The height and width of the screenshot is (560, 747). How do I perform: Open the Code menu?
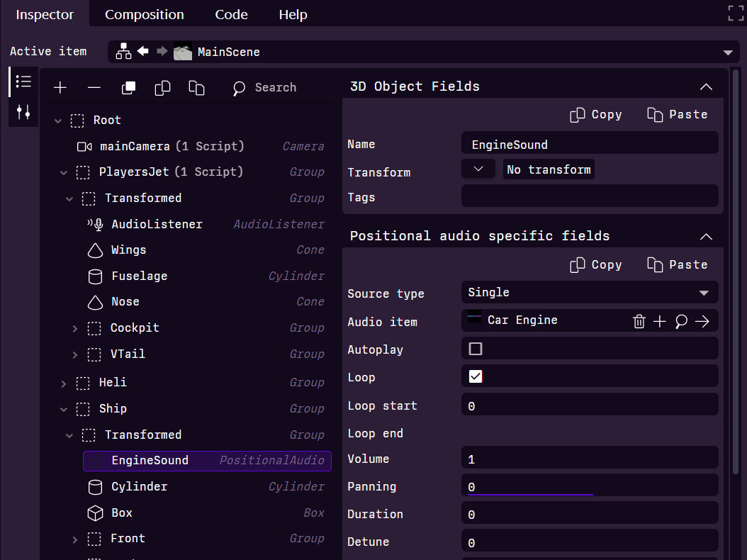[x=231, y=13]
